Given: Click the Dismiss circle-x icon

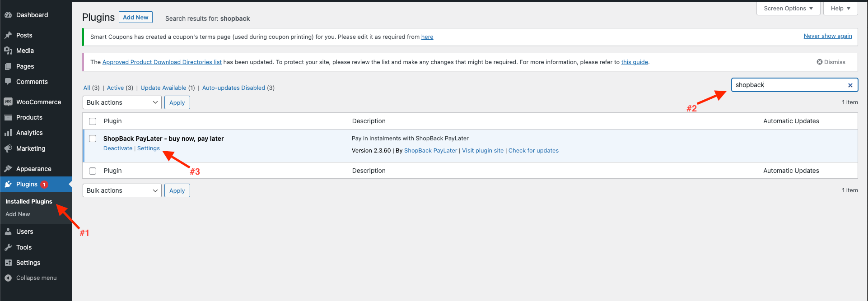Looking at the screenshot, I should coord(820,62).
